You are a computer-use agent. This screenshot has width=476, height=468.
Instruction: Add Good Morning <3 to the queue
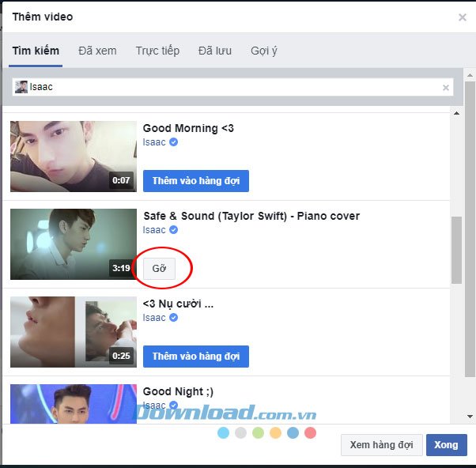(196, 181)
